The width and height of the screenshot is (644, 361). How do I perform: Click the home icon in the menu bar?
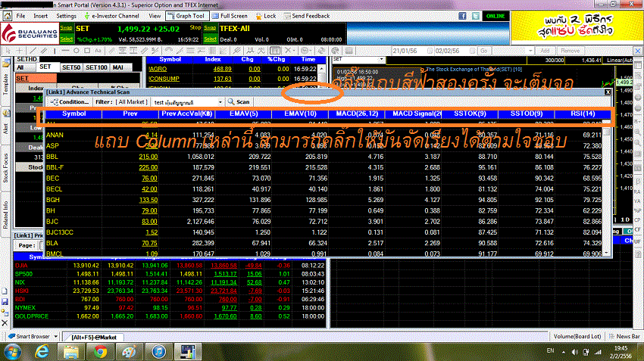coord(7,16)
